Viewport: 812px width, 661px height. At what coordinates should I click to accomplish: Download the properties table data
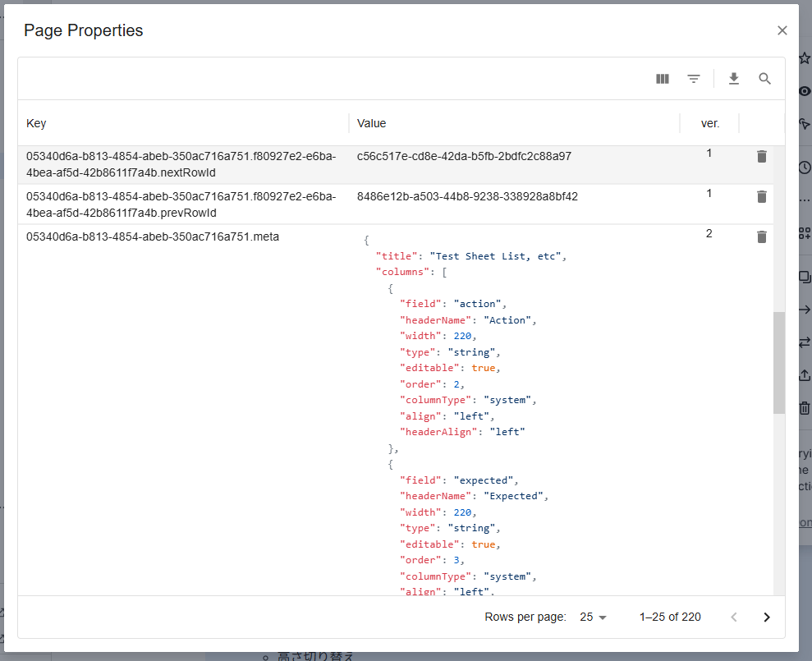click(734, 79)
